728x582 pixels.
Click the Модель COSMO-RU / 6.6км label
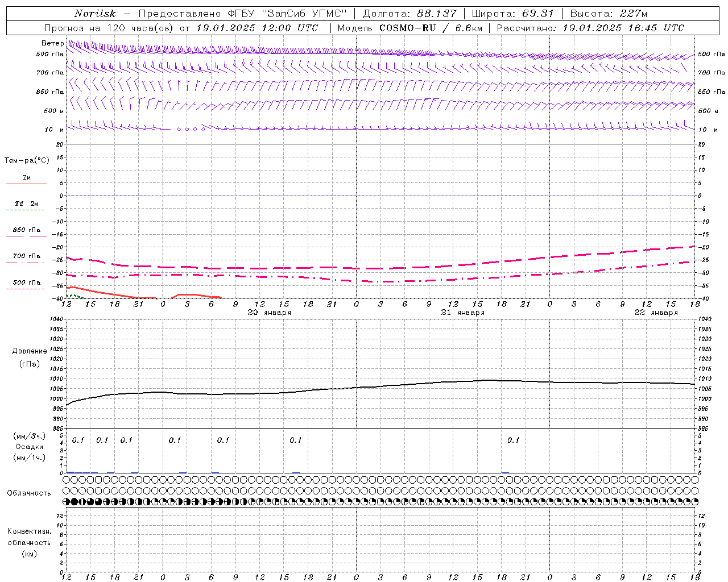pos(409,28)
